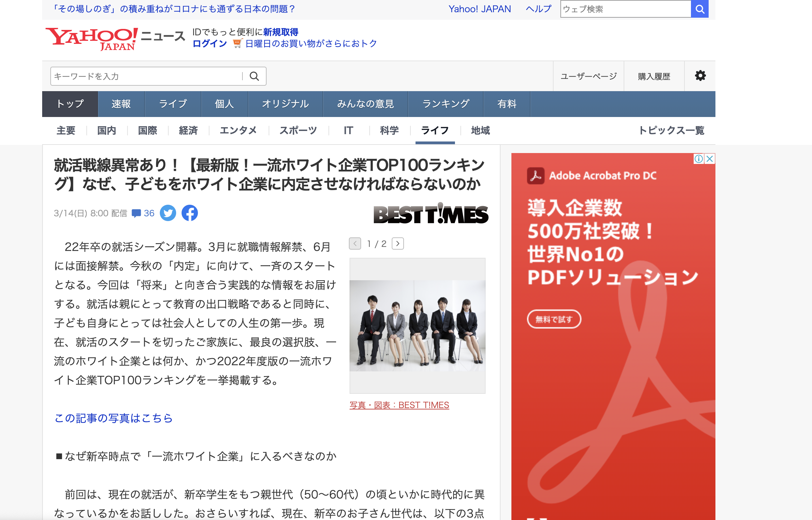Click the keyword search magnifier icon
Screen dimensions: 812x520
[254, 76]
